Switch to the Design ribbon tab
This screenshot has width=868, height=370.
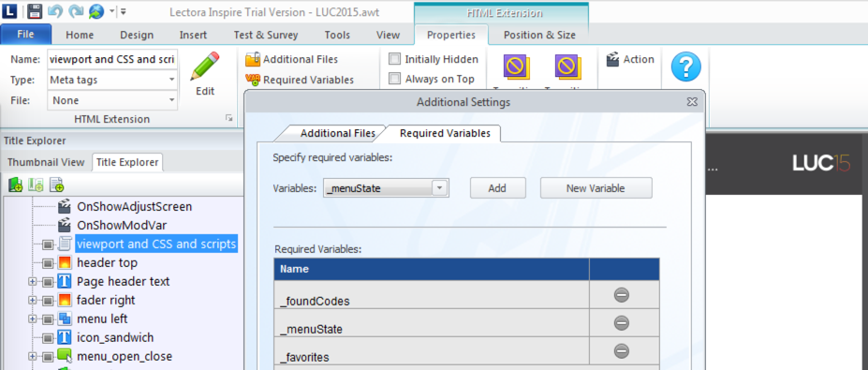137,35
